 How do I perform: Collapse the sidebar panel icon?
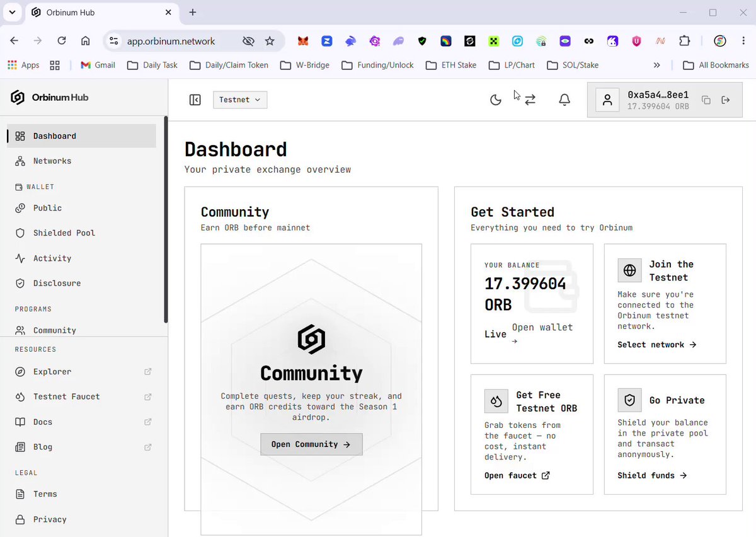(x=195, y=100)
